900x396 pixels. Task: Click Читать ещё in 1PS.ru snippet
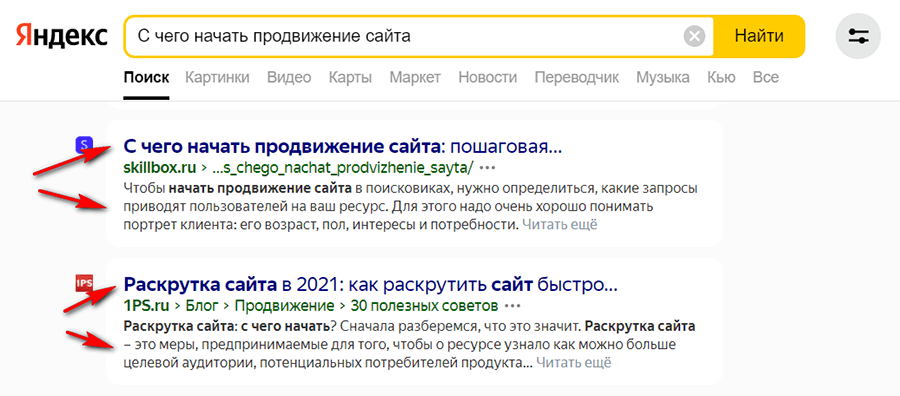574,363
